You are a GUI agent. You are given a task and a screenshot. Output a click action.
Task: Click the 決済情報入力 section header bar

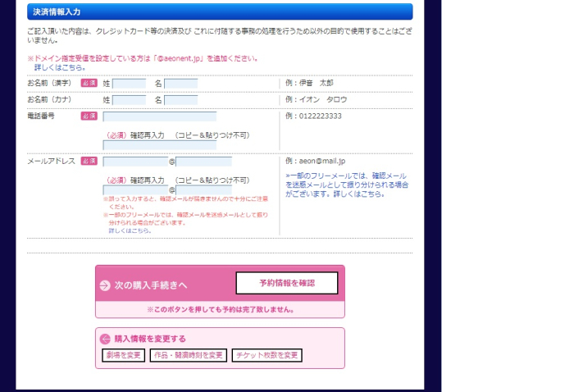(x=220, y=11)
